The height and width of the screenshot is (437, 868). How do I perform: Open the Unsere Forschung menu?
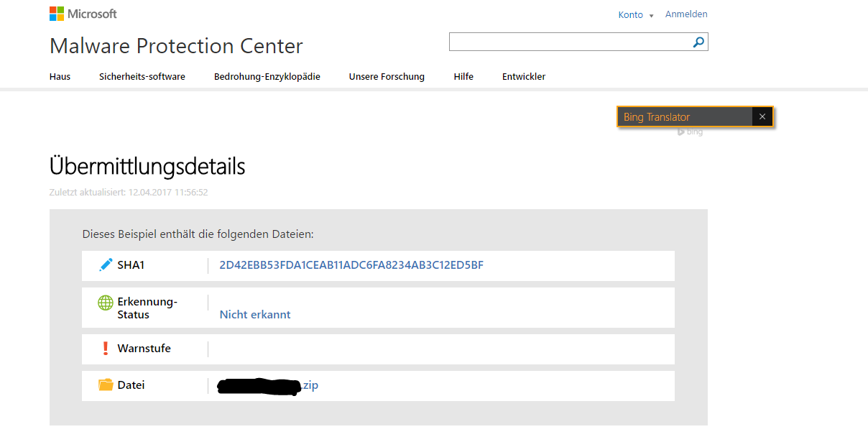(387, 77)
